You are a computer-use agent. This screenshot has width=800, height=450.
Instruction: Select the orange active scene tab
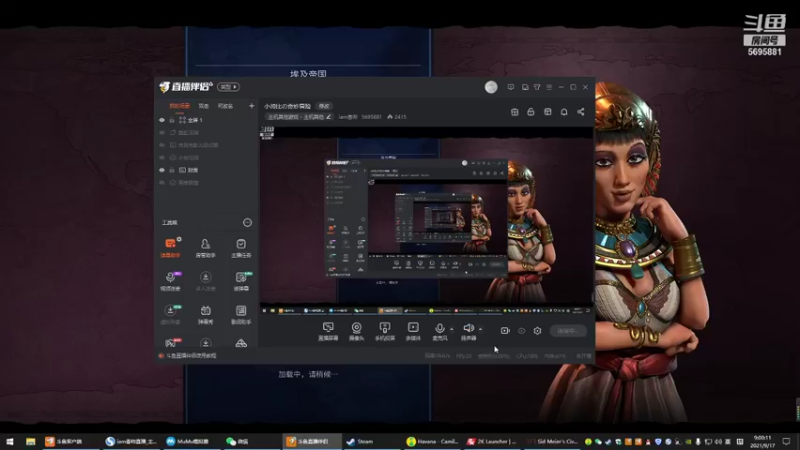click(180, 106)
